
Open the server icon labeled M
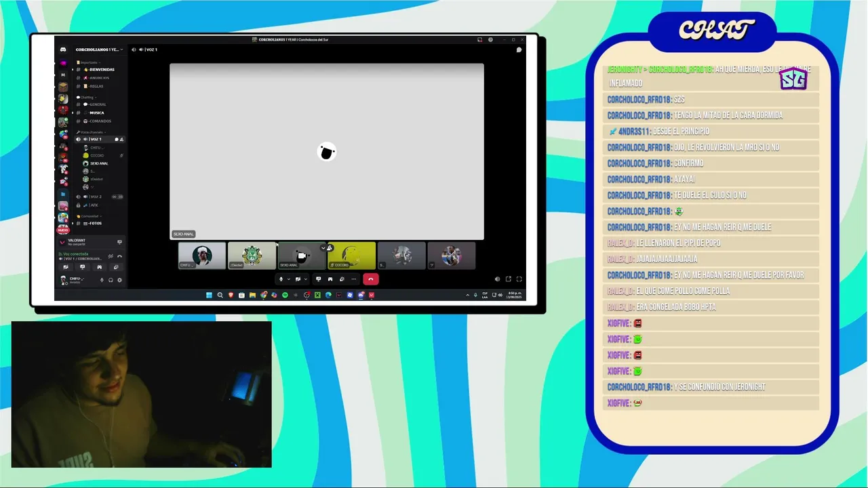[x=63, y=75]
